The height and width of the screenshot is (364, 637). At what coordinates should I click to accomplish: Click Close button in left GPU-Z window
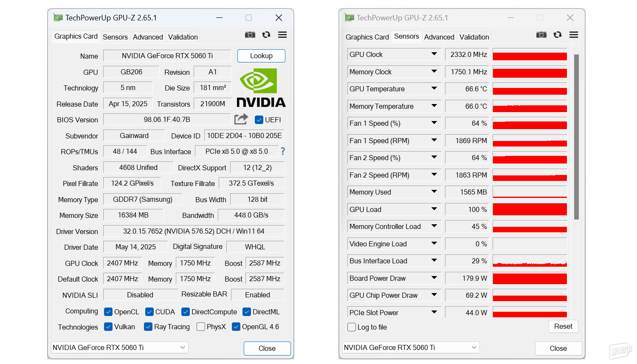(267, 348)
